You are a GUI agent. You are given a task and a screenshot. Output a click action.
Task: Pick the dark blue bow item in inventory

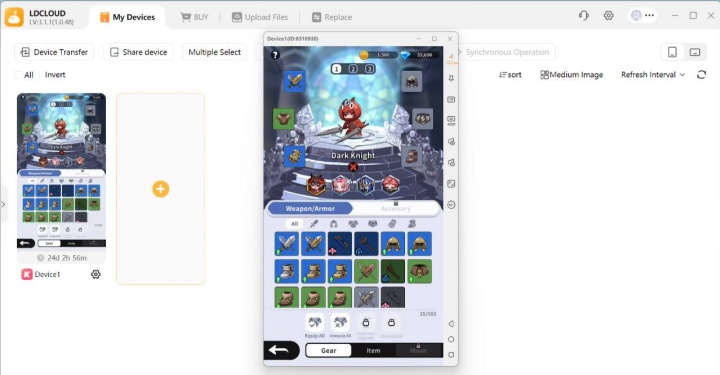pyautogui.click(x=340, y=244)
